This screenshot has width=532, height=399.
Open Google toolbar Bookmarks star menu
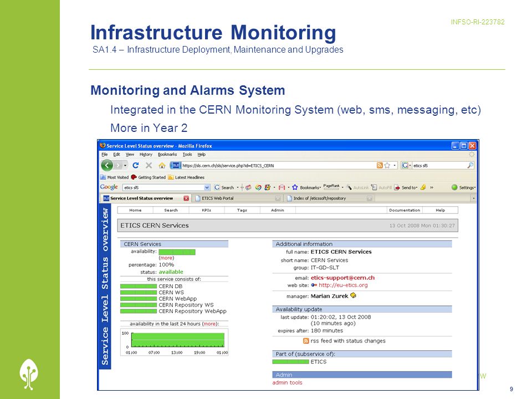point(306,187)
